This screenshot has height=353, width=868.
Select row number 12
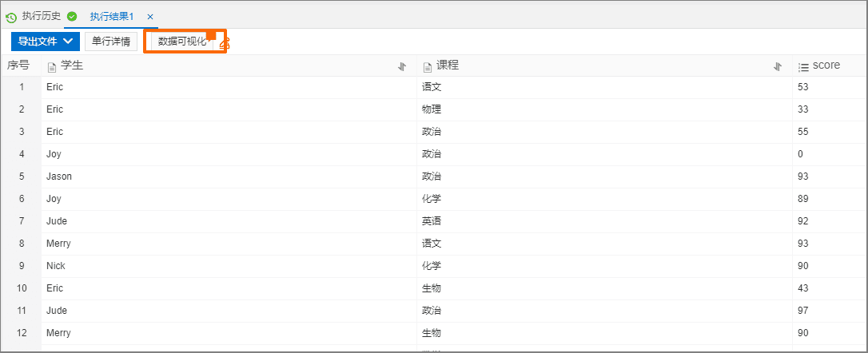(x=22, y=333)
